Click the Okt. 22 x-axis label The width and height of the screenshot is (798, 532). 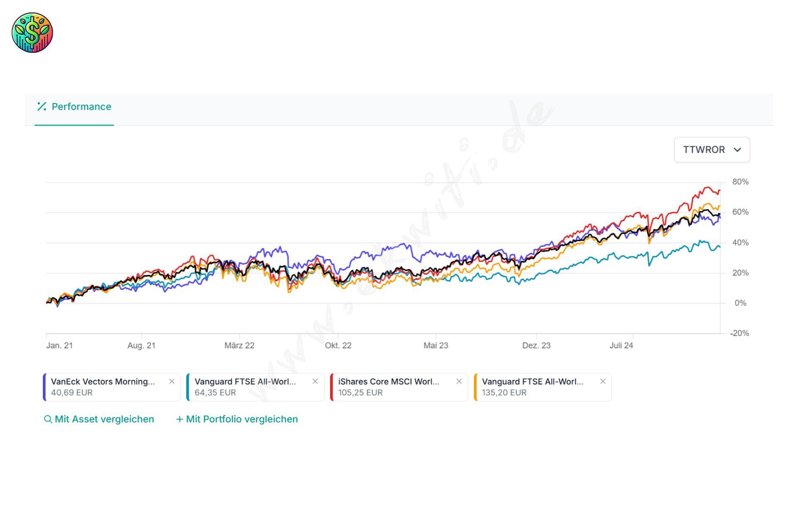338,345
